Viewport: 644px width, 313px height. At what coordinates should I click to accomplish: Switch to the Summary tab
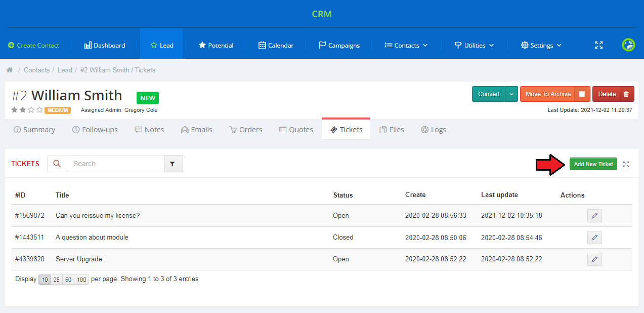[x=34, y=130]
